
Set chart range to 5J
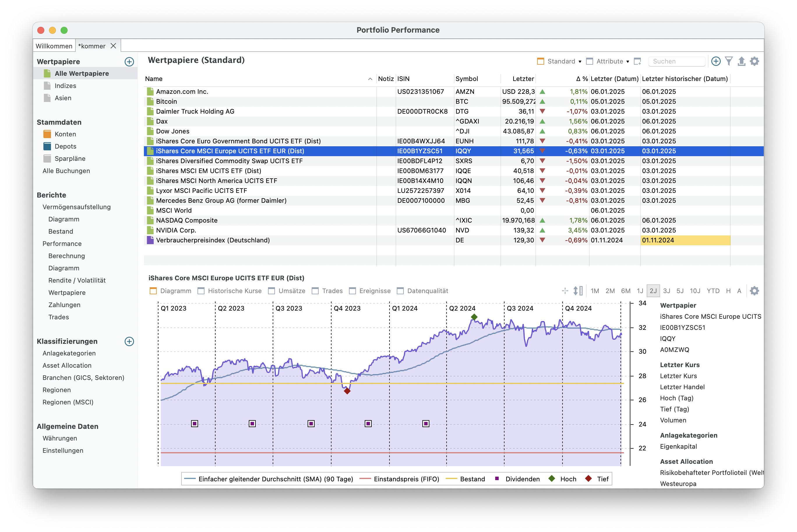(x=680, y=291)
